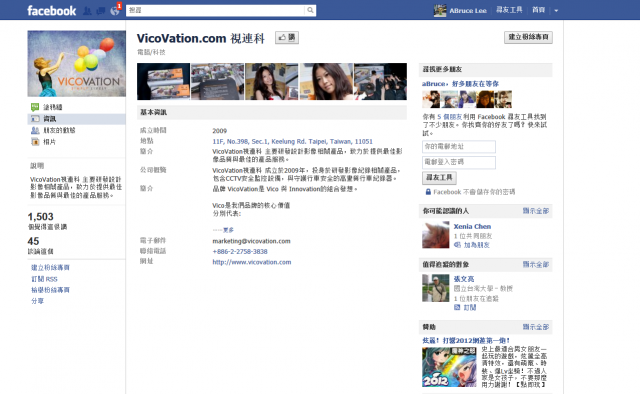Open fourth photo thumbnail of woman close-up
This screenshot has width=640, height=394.
pos(326,81)
